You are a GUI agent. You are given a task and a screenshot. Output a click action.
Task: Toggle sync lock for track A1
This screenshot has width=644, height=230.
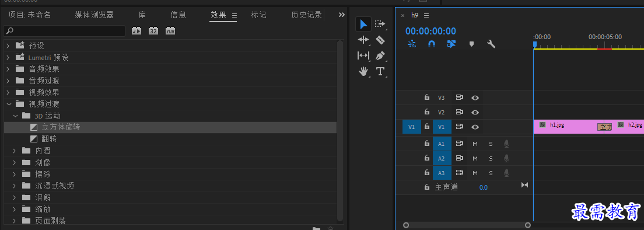(460, 144)
